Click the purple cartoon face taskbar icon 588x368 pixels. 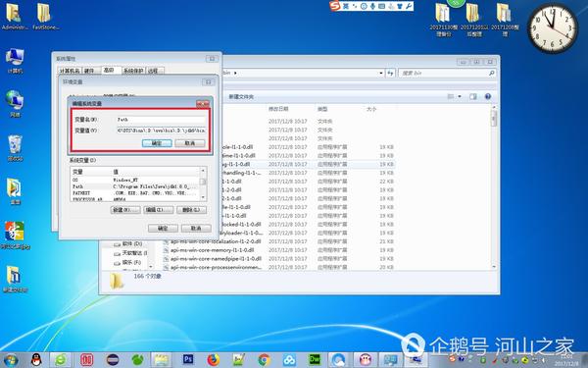[366, 360]
